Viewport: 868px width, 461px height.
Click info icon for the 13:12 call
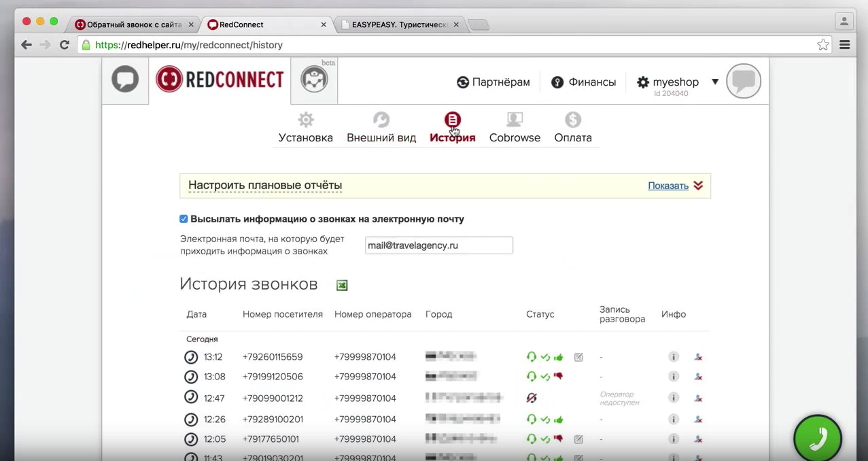click(674, 357)
